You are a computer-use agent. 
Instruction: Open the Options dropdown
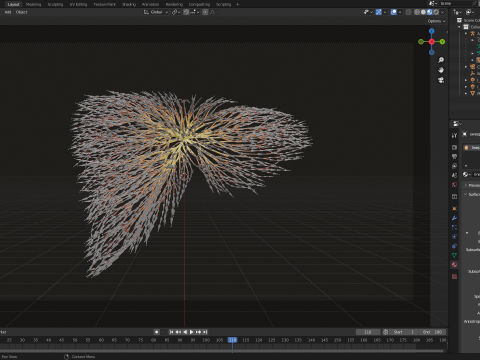coord(436,21)
